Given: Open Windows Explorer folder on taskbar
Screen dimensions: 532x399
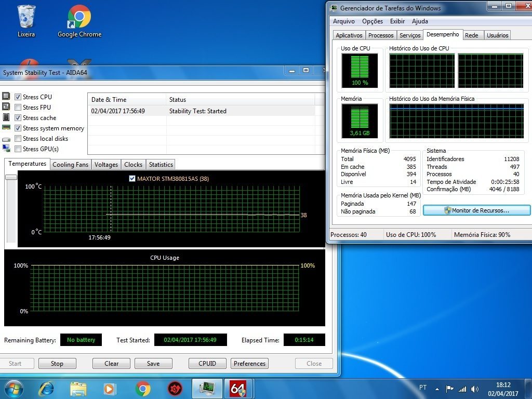Looking at the screenshot, I should coord(78,389).
